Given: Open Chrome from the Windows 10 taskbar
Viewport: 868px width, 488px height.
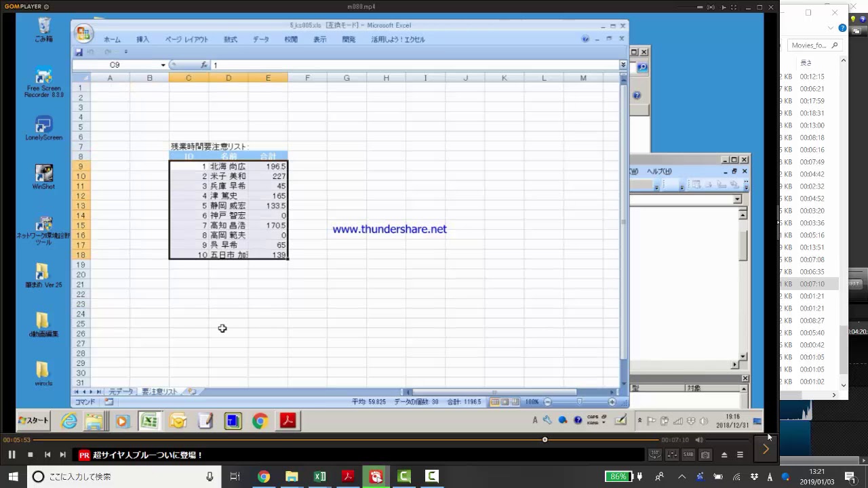Looking at the screenshot, I should tap(264, 476).
